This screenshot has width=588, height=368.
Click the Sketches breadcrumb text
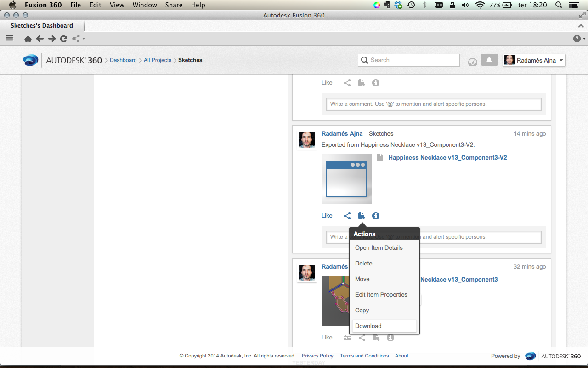190,60
